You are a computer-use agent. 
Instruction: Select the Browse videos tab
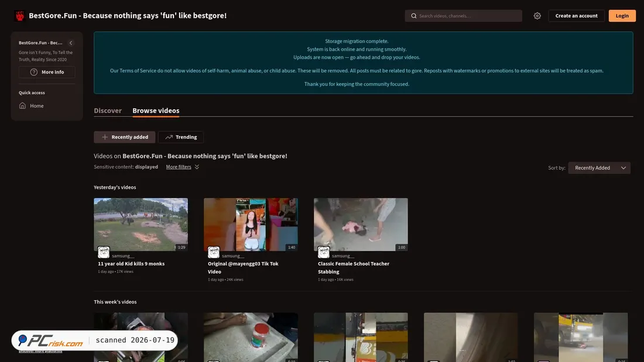tap(156, 111)
